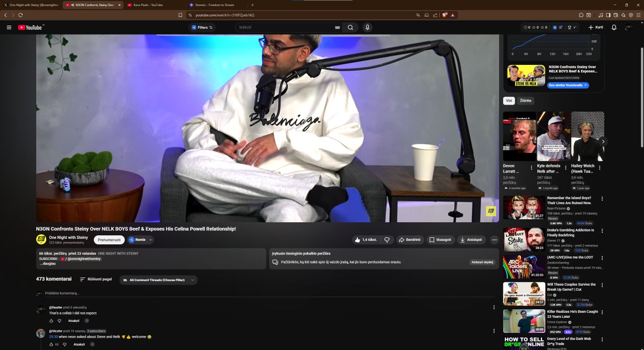
Task: Switch to One Night with Steiny X tab
Action: pyautogui.click(x=31, y=5)
